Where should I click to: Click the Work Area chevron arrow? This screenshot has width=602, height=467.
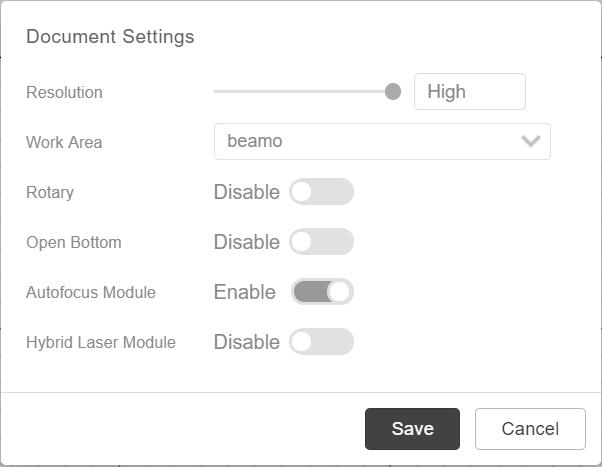click(531, 141)
